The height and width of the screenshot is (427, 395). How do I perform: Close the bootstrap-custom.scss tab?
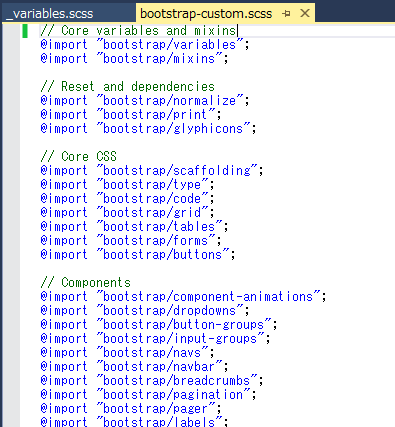pyautogui.click(x=305, y=13)
